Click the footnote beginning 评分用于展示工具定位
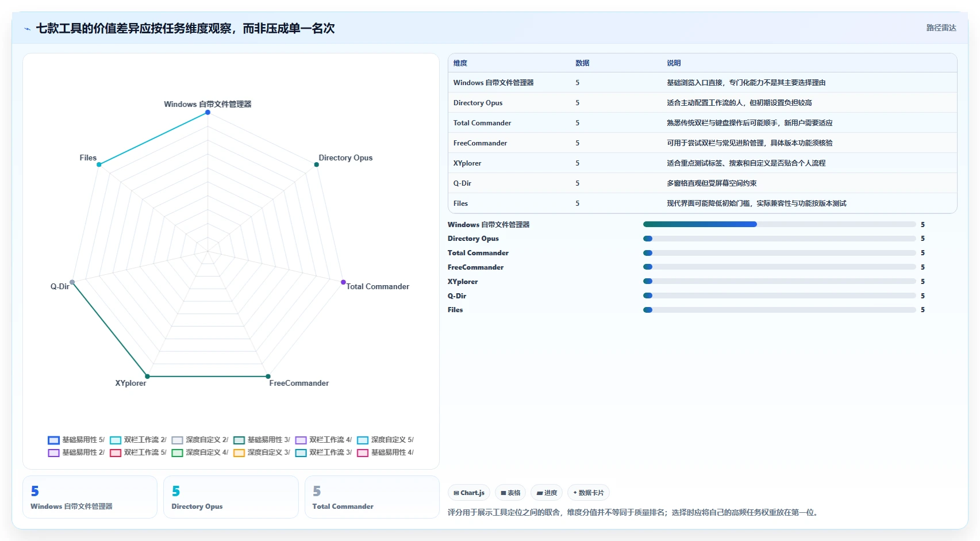980x541 pixels. point(633,512)
